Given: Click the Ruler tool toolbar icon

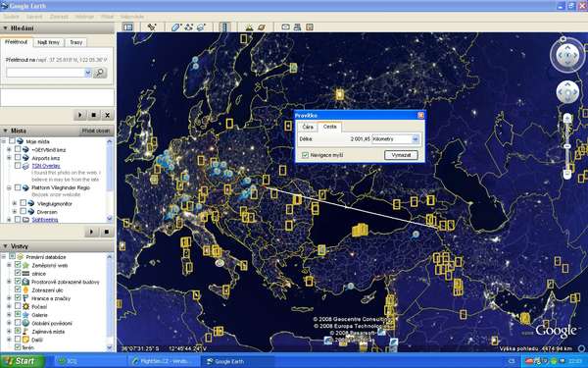Looking at the screenshot, I should [224, 27].
